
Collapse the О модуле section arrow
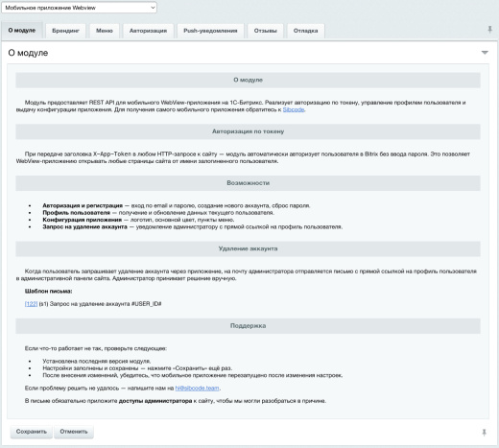485,53
